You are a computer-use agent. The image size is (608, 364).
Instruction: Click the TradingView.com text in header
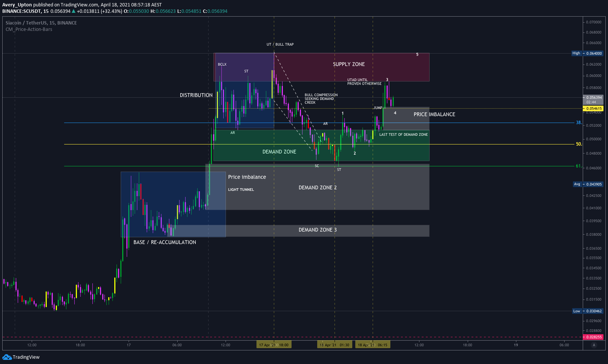click(80, 5)
